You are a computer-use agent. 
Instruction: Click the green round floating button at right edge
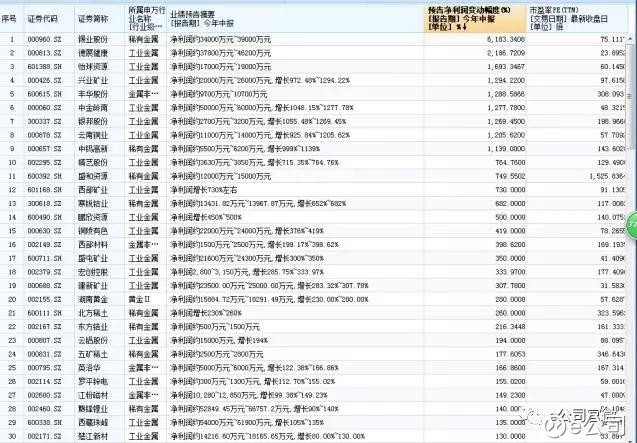[x=632, y=224]
